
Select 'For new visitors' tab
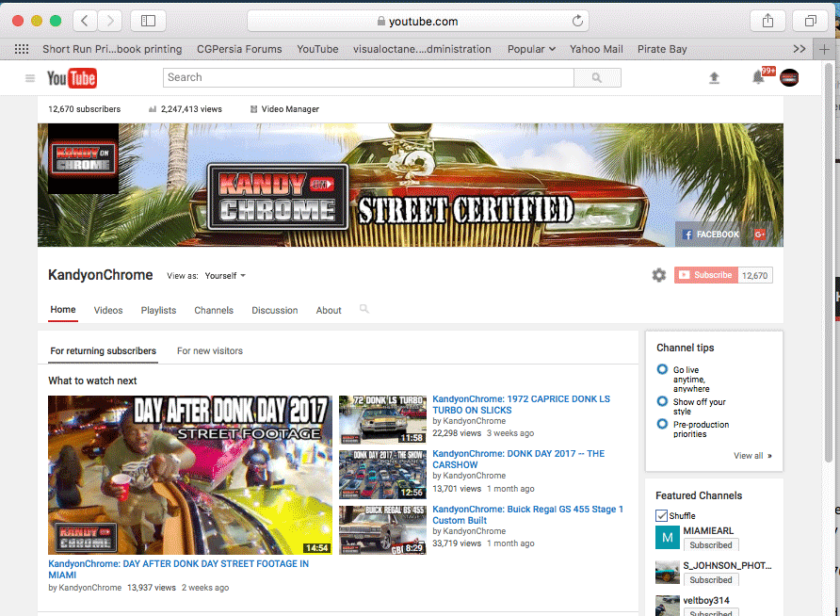click(x=210, y=350)
